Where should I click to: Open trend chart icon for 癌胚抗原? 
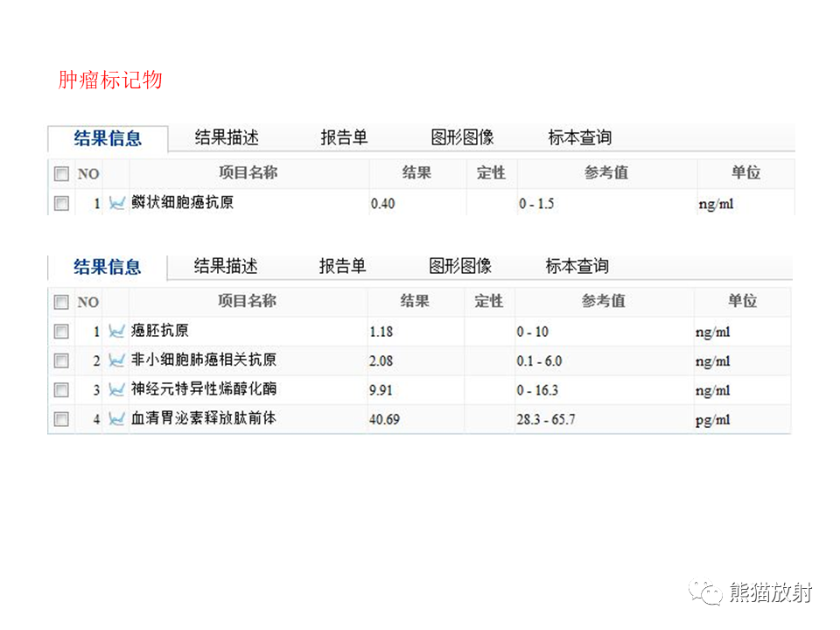(116, 331)
